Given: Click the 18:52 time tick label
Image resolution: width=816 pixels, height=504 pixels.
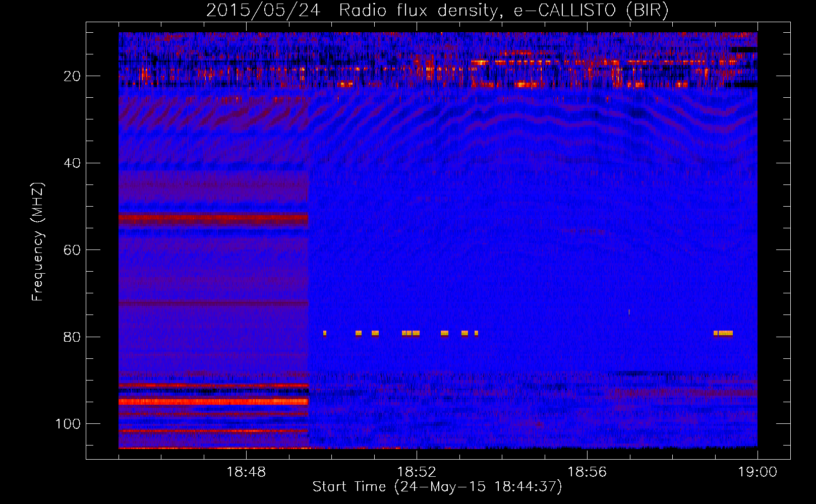Looking at the screenshot, I should tap(417, 472).
